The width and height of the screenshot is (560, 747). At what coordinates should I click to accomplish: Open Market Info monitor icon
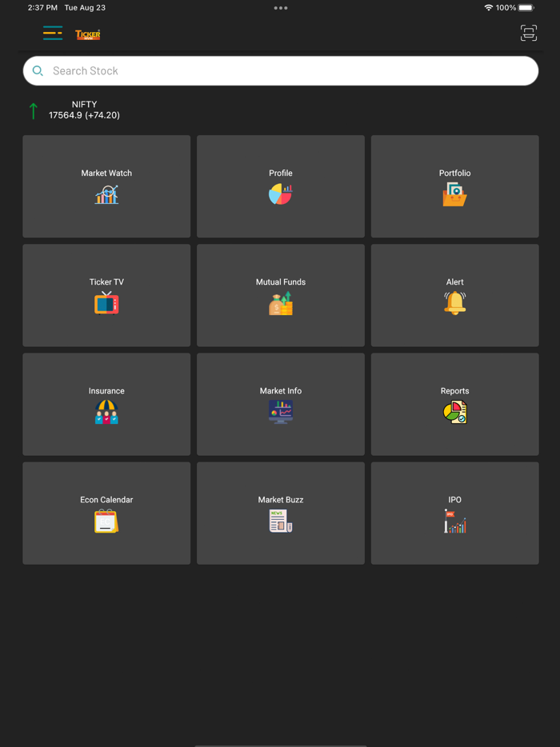281,412
